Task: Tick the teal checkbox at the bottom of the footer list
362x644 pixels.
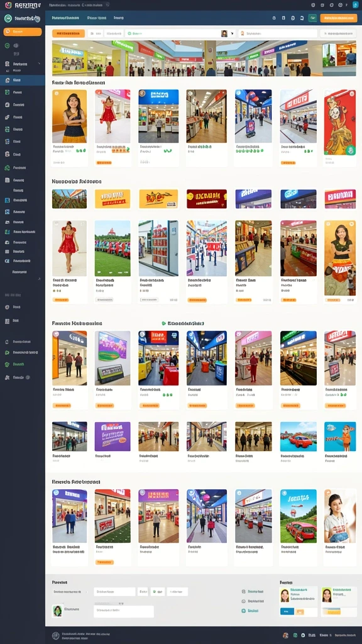Action: pos(243,611)
